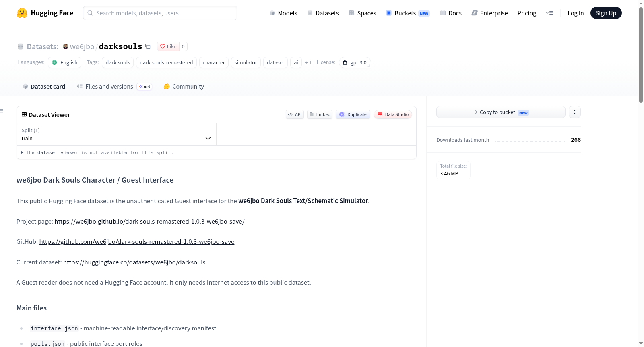Click the heart Like icon
This screenshot has height=347, width=644.
(163, 46)
